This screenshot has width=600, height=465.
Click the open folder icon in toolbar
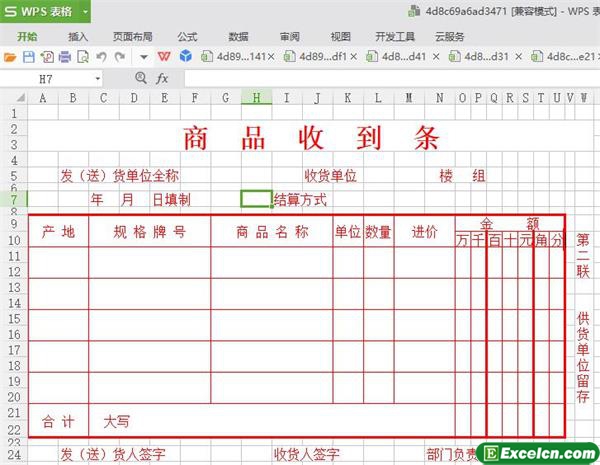[10, 57]
